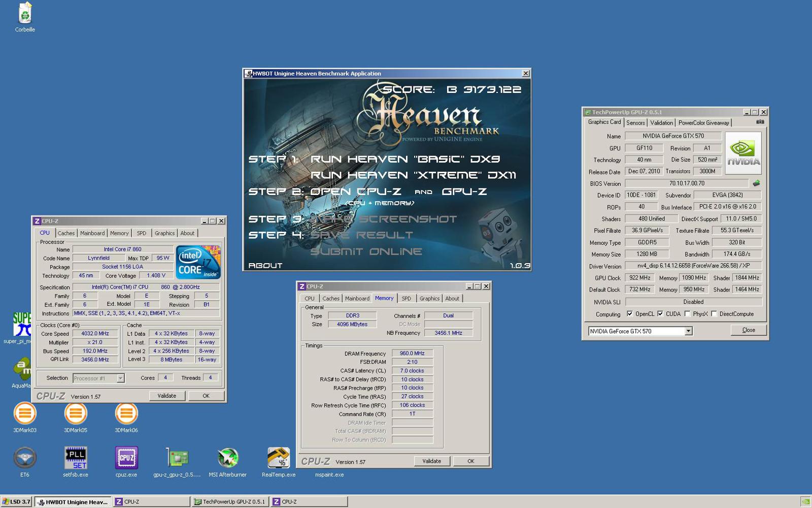
Task: Click RUN HEAVEN "BASIC" DX9 in HWBOT app
Action: [x=405, y=159]
